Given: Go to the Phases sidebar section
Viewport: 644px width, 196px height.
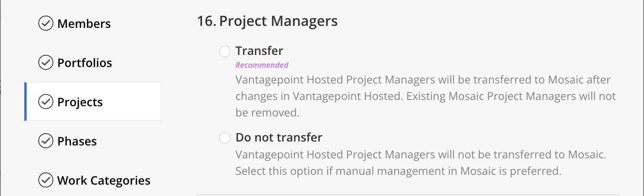Looking at the screenshot, I should coord(77,141).
